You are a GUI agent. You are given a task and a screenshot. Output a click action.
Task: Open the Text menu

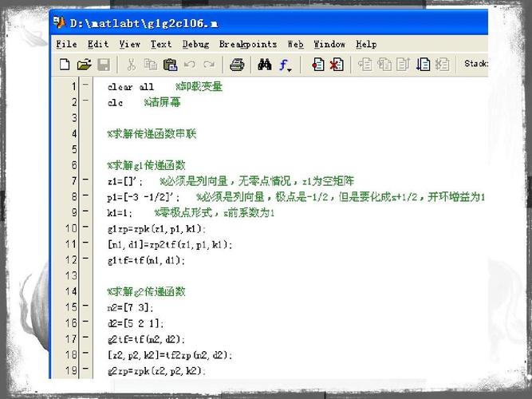161,44
